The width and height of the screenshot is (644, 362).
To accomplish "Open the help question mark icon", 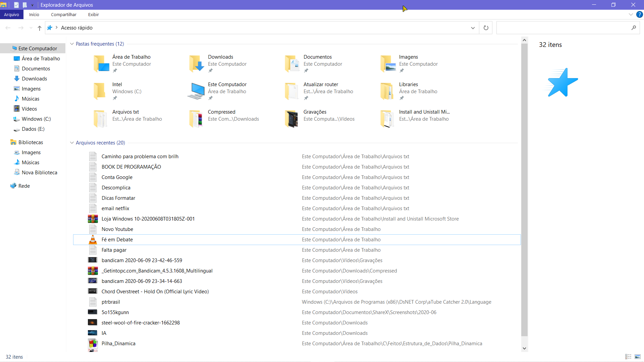I will (639, 14).
